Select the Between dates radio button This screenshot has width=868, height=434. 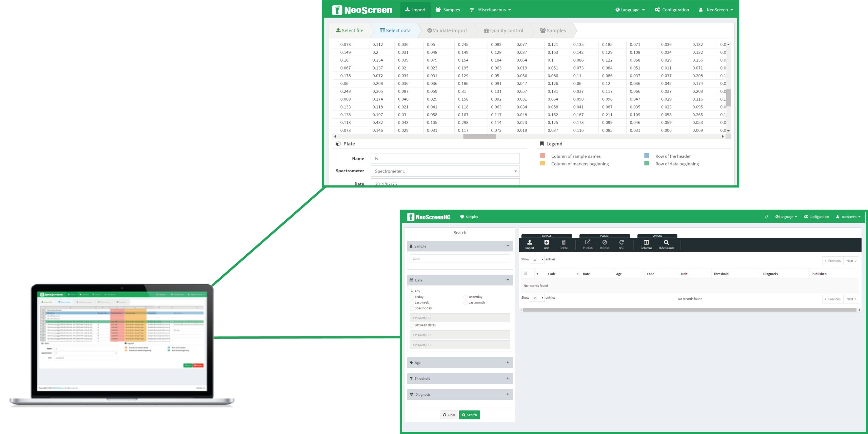tap(412, 325)
